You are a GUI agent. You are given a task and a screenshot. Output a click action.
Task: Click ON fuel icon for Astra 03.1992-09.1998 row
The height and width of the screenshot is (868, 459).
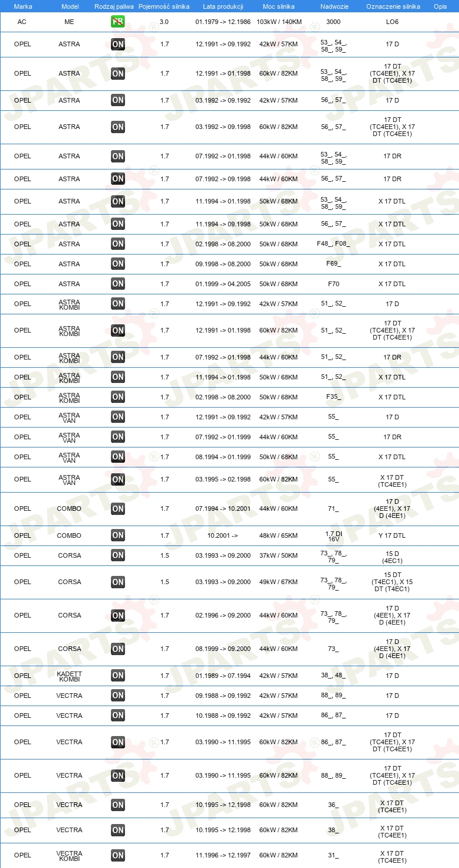coord(118,127)
